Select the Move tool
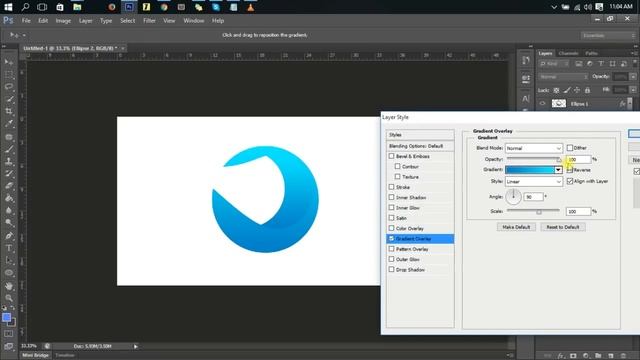Screen dimensions: 640x360 tap(9, 62)
